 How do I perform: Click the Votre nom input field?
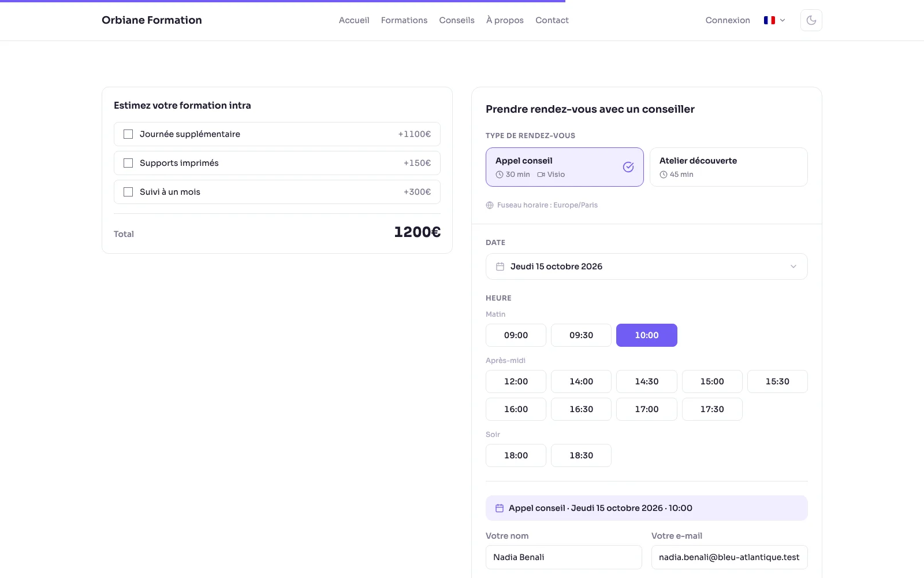tap(564, 557)
